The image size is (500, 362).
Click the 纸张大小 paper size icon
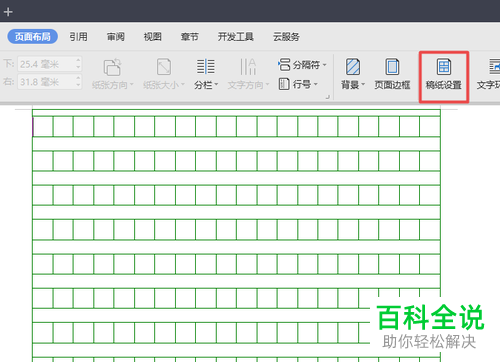(164, 67)
